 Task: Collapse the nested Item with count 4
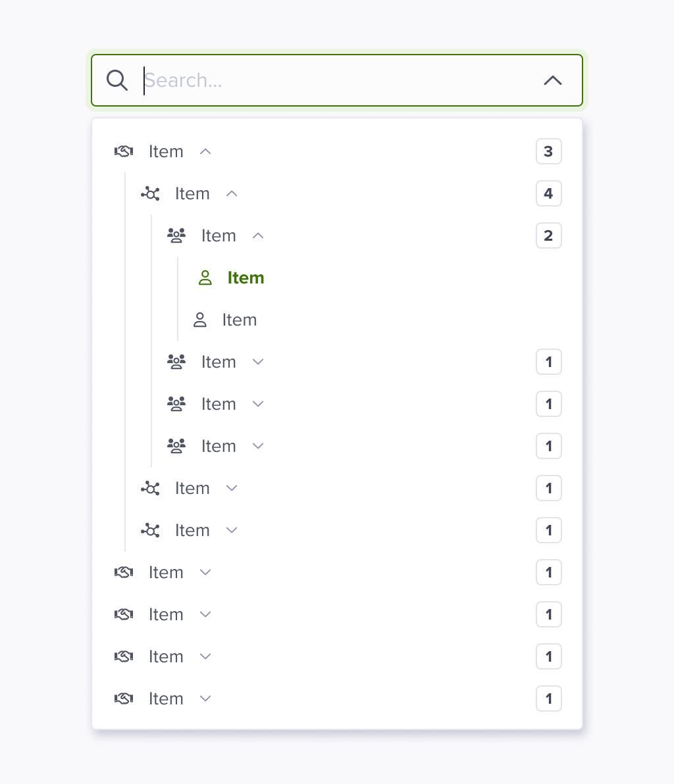(232, 193)
